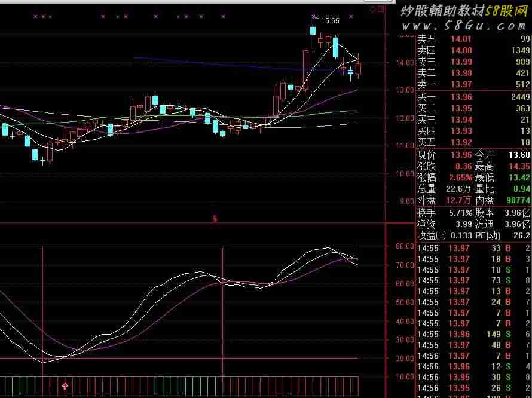The height and width of the screenshot is (398, 532).
Task: Toggle the 收益(一) earnings period label
Action: pos(431,235)
